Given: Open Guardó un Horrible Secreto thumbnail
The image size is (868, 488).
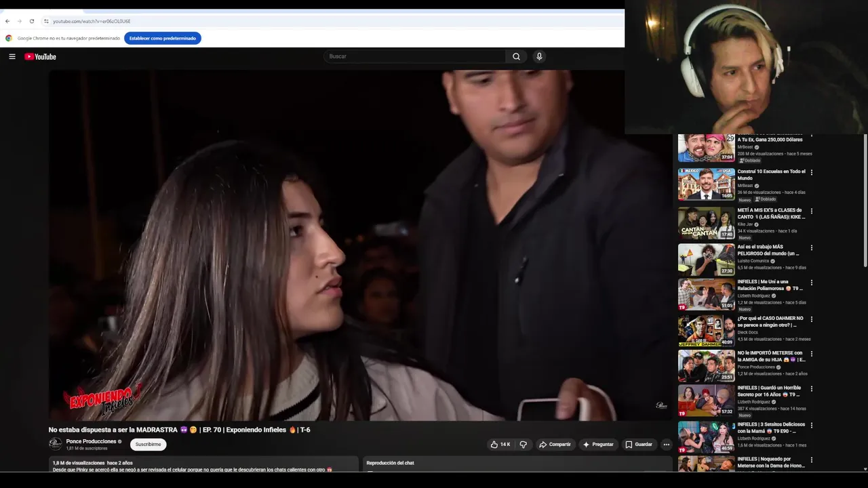Looking at the screenshot, I should click(706, 401).
